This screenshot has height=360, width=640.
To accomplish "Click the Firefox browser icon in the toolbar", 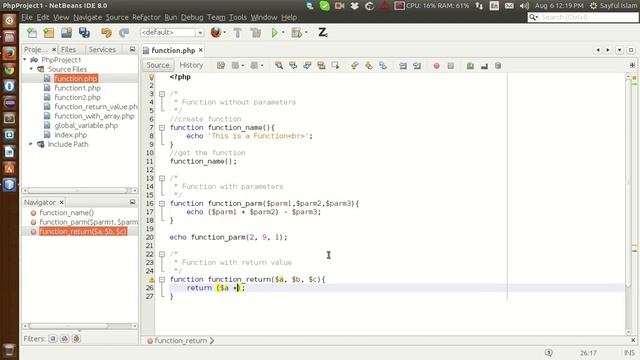I will point(216,32).
